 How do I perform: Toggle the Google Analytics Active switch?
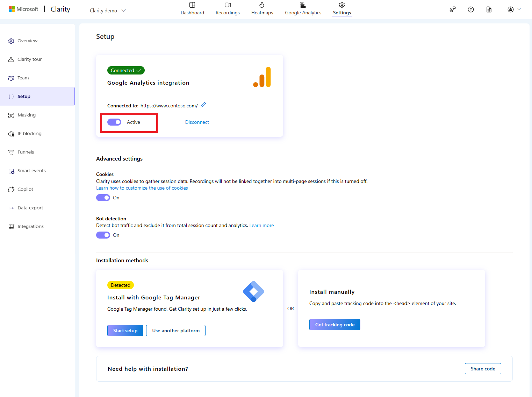(x=114, y=122)
